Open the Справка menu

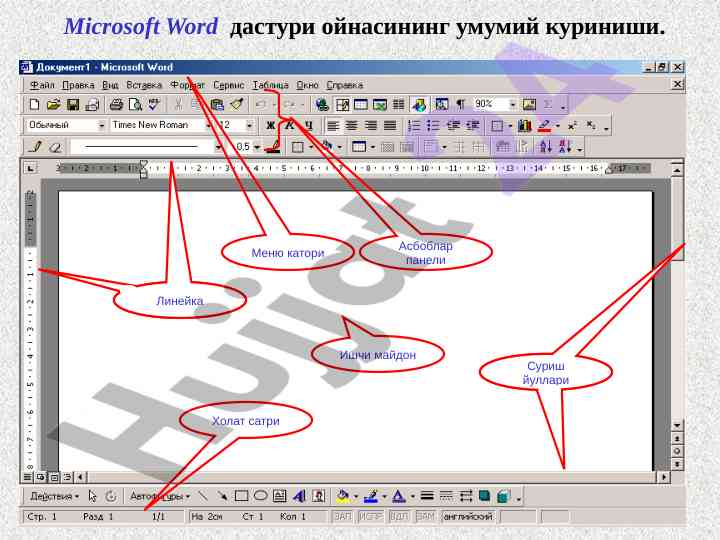[x=345, y=85]
